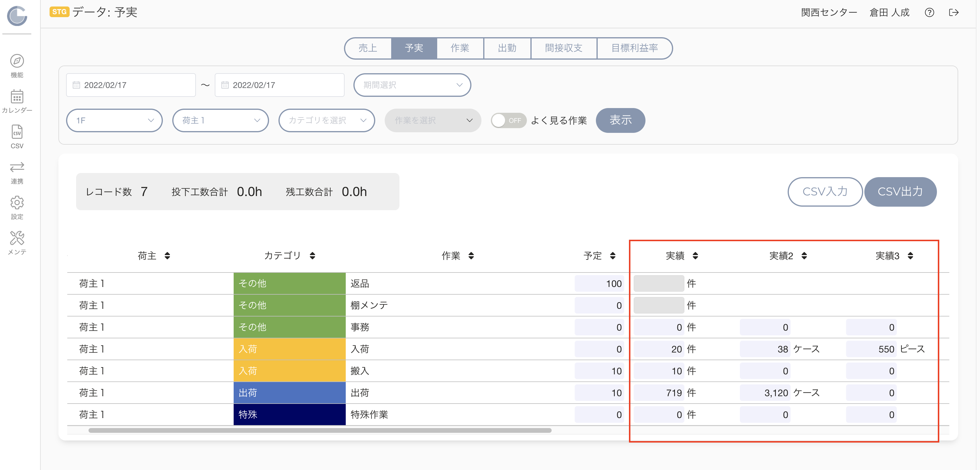Click the start date 2022/02/17 field
The width and height of the screenshot is (980, 470).
point(131,85)
